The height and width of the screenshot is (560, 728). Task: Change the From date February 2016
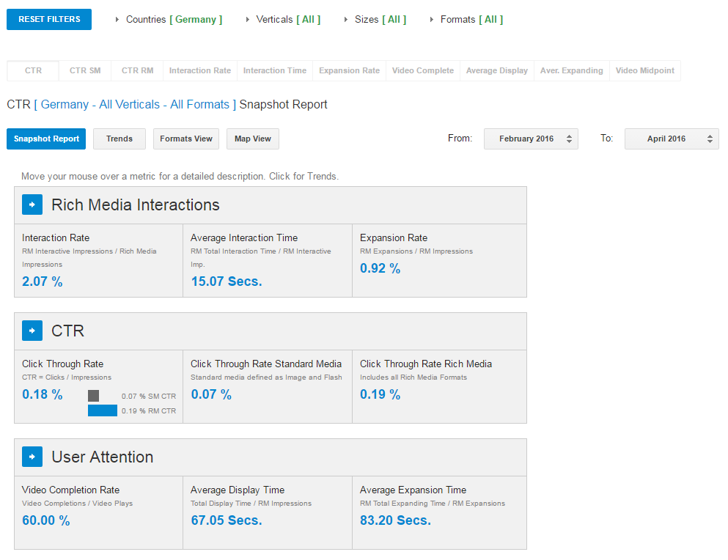tap(531, 139)
